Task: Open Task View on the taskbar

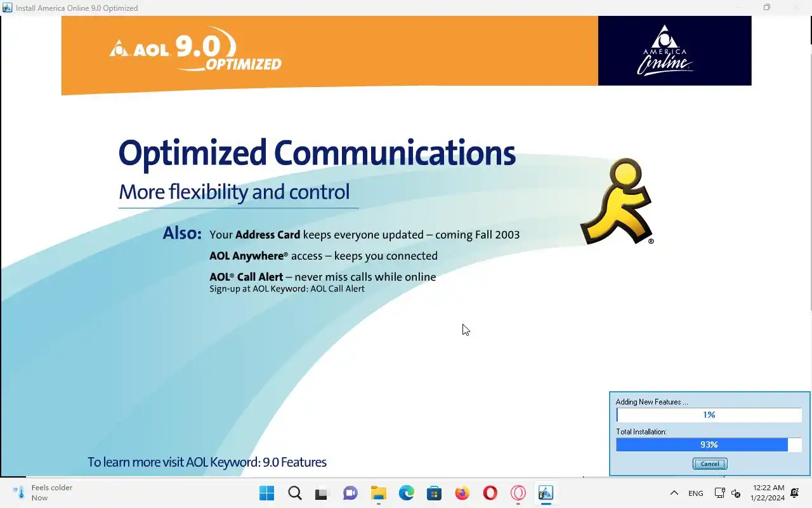Action: (322, 493)
